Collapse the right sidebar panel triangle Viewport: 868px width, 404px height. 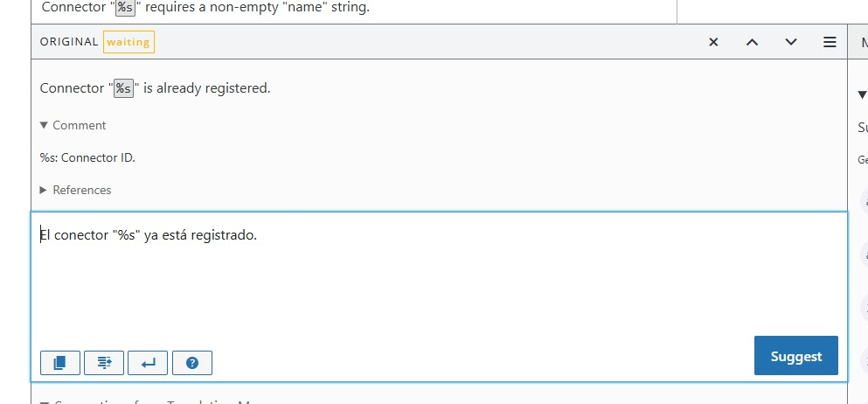(x=862, y=94)
